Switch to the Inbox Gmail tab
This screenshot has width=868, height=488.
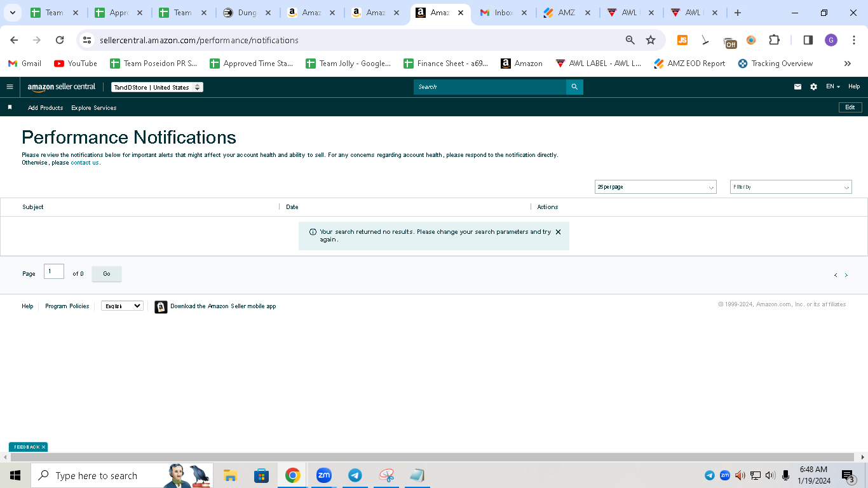[503, 13]
